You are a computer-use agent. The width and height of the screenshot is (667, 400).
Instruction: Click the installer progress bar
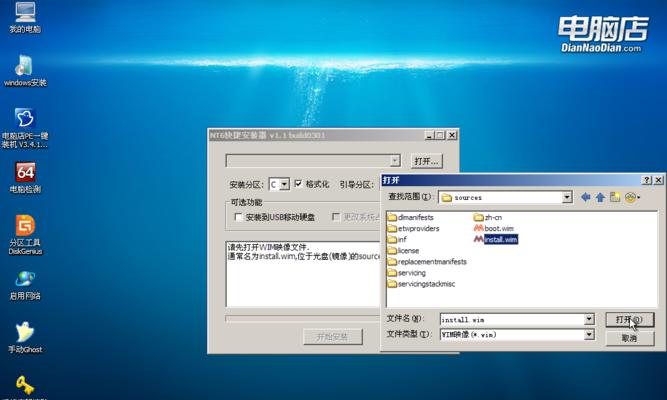(x=303, y=318)
